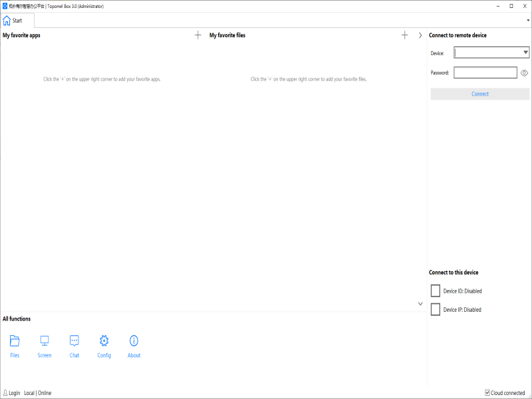Collapse the favorites area with the down chevron
Screen dimensions: 532x399
420,304
